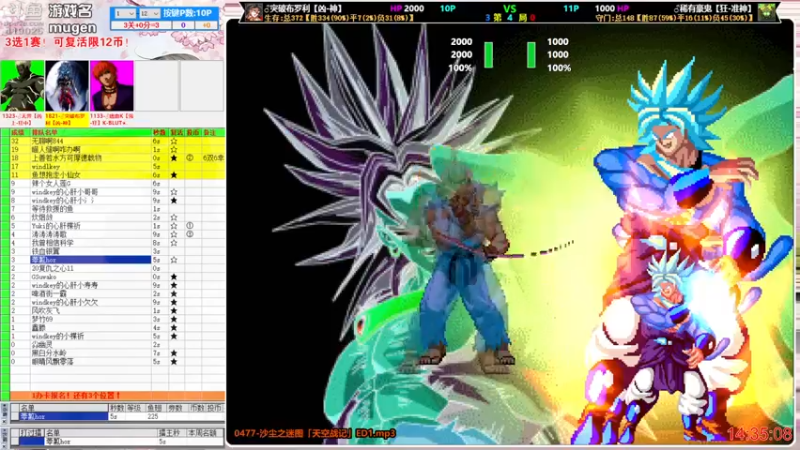The width and height of the screenshot is (800, 450).
Task: Select the orange +0 bonus box
Action: pyautogui.click(x=206, y=25)
